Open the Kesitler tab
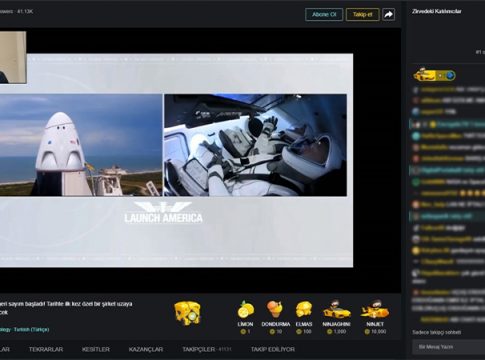The height and width of the screenshot is (360, 485). click(x=96, y=349)
